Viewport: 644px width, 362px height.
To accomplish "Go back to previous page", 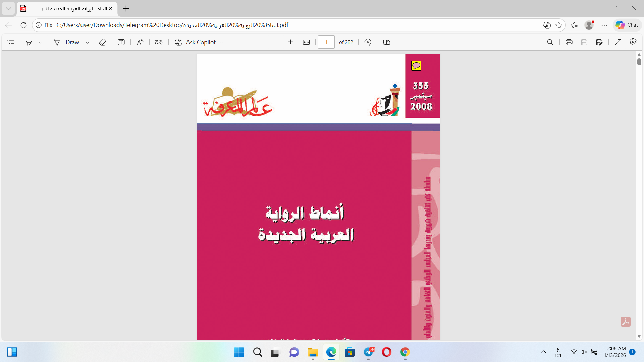I will (9, 25).
